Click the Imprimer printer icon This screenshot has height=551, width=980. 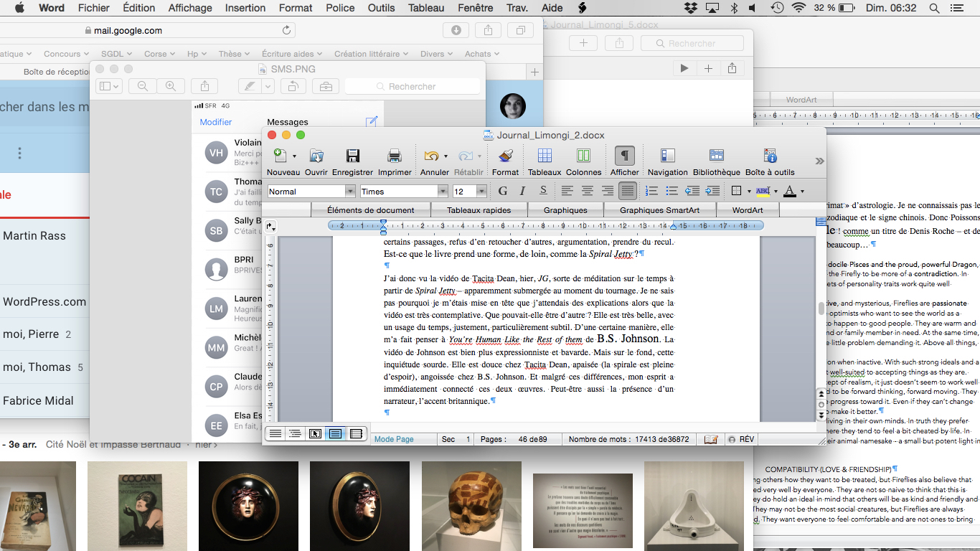coord(394,156)
